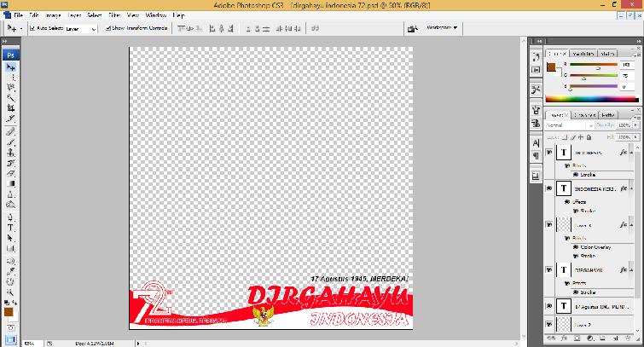Click the toolbox foreground color swatch
The image size is (644, 347).
(x=9, y=312)
